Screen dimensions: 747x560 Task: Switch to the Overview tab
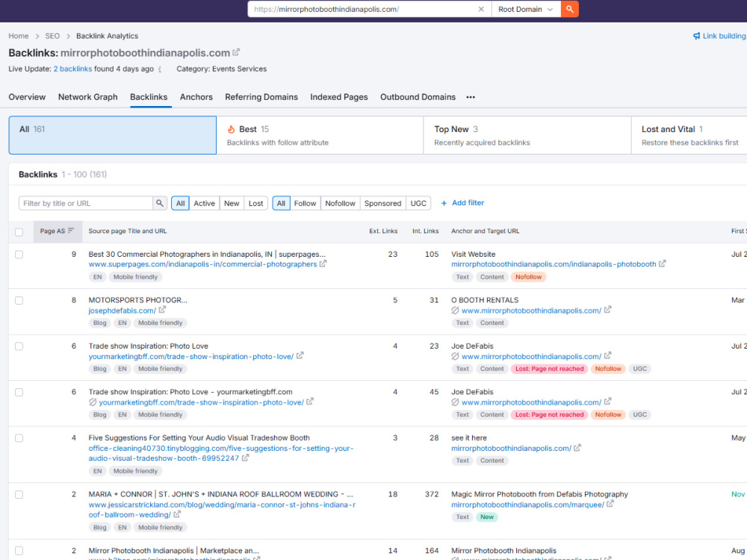click(27, 97)
